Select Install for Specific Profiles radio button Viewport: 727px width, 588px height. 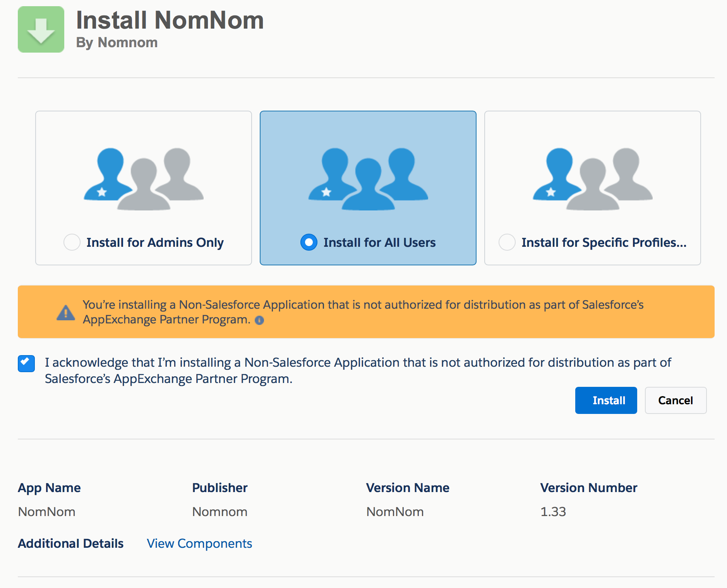tap(507, 242)
